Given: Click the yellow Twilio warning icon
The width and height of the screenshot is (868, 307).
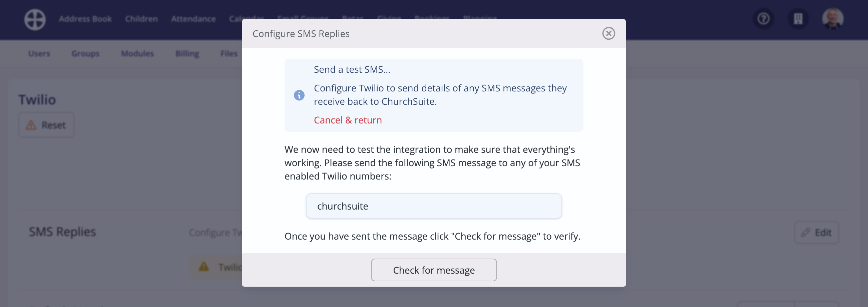Looking at the screenshot, I should tap(203, 267).
